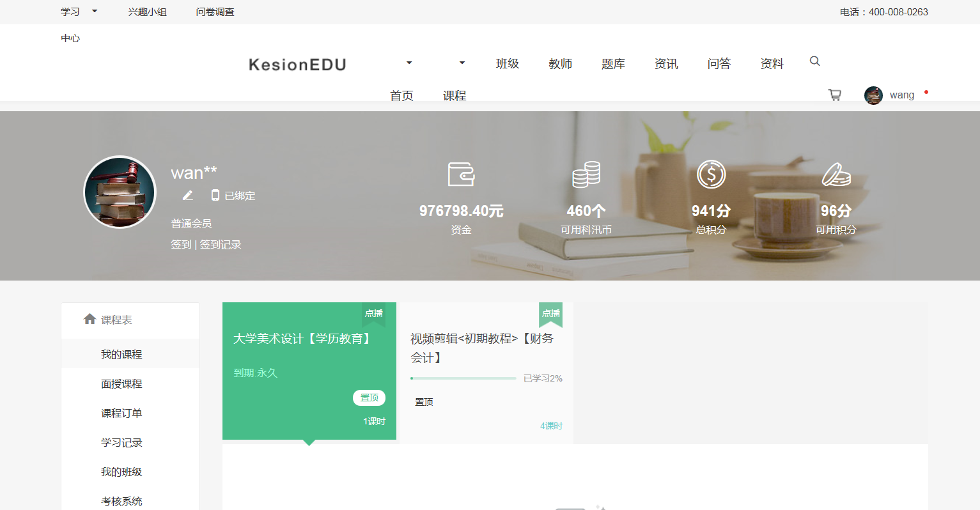Click 已绑定 phone status
980x510 pixels.
coord(240,196)
